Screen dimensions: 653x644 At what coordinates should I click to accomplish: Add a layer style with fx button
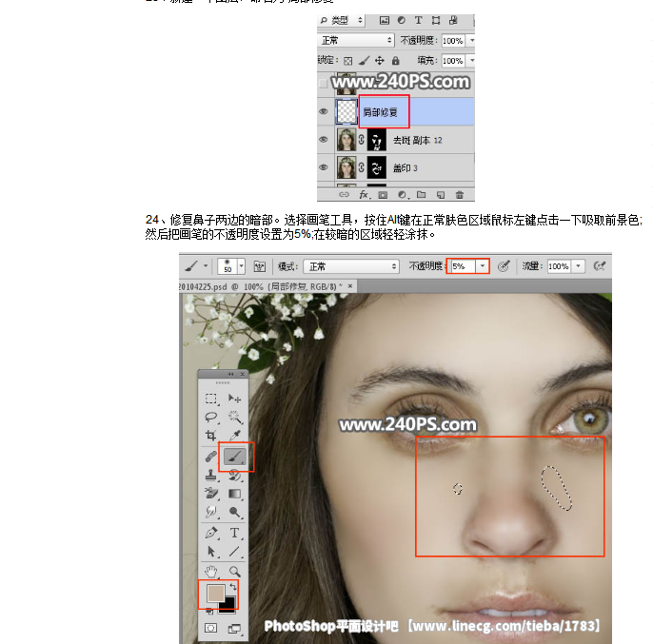365,195
